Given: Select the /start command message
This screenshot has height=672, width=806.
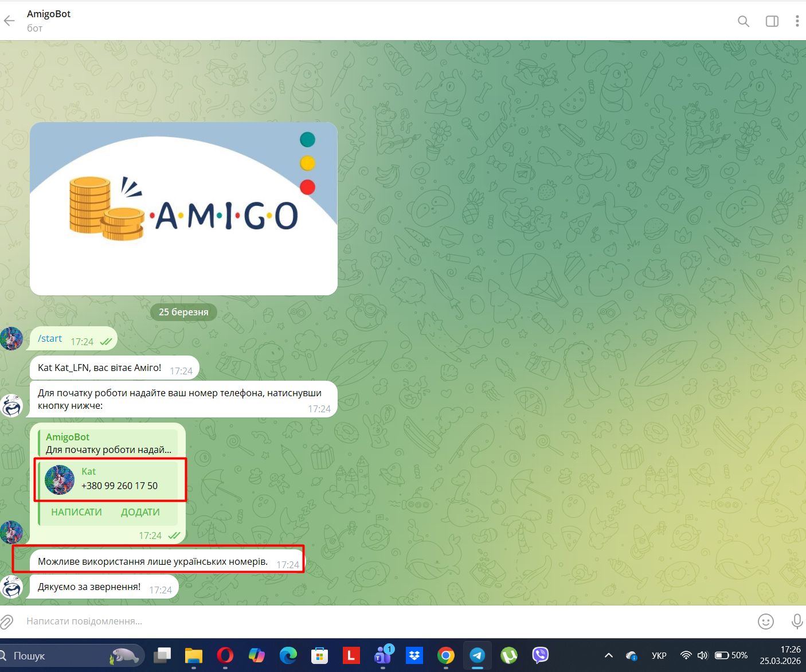Looking at the screenshot, I should point(73,339).
